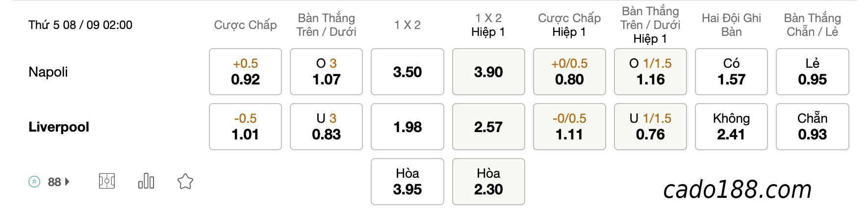The height and width of the screenshot is (217, 868).
Task: Pick Liverpool win 1X2 odds 1.98
Action: [408, 127]
